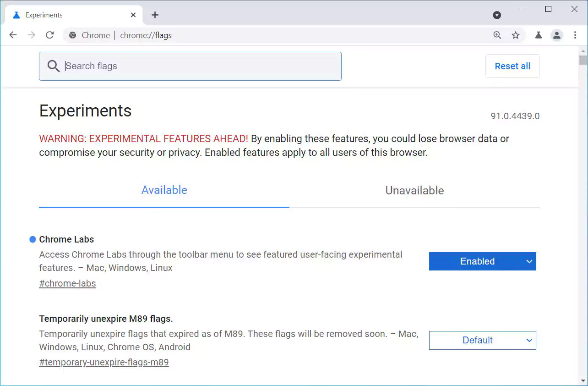Click the Chrome Labs flag title
The width and height of the screenshot is (588, 386).
(66, 239)
